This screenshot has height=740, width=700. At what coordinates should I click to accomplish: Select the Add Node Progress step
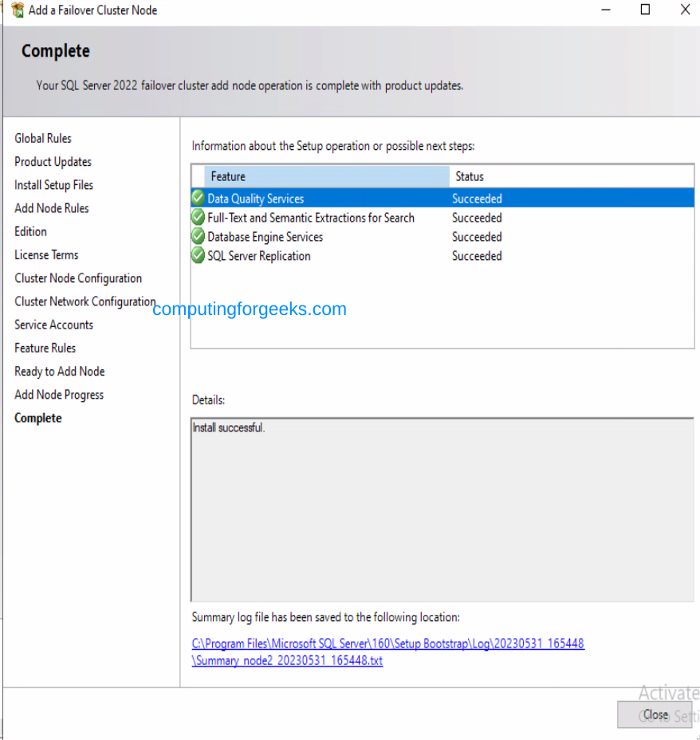[59, 394]
